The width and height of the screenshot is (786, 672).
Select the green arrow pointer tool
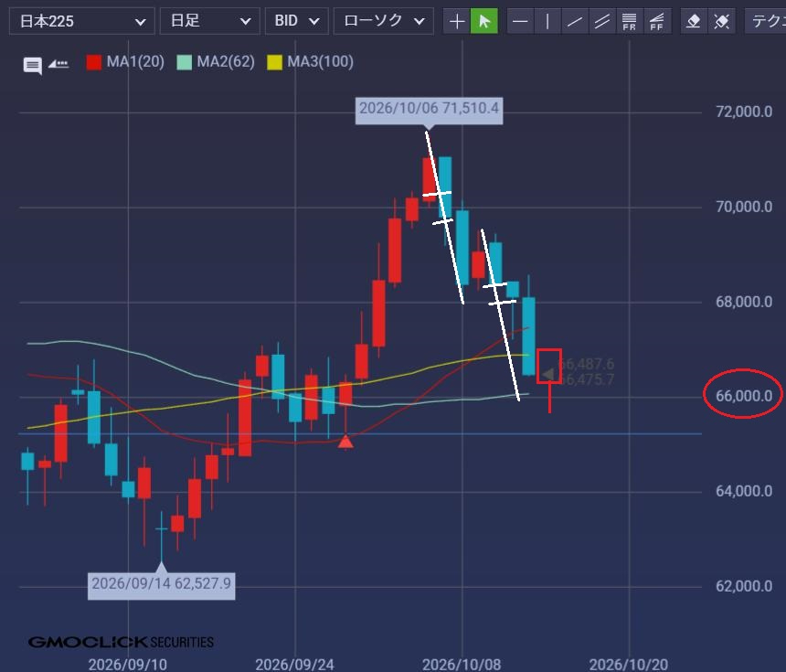tap(484, 22)
